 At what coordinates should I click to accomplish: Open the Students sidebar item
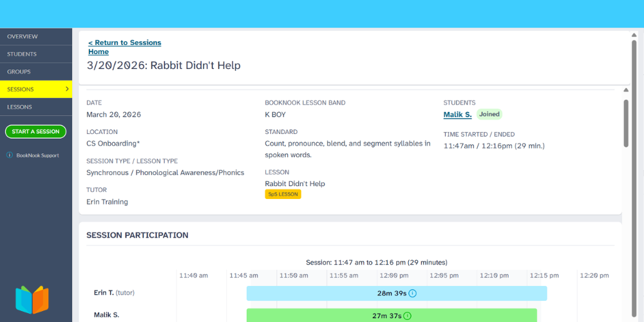36,54
